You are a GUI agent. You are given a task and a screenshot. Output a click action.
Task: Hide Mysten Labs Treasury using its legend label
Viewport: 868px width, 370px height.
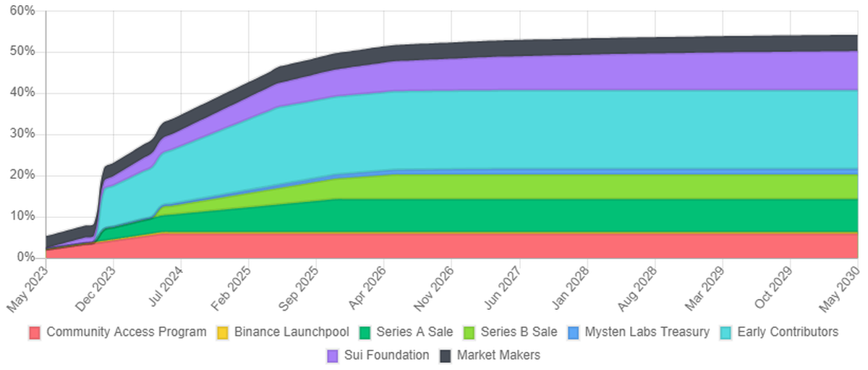[x=647, y=332]
